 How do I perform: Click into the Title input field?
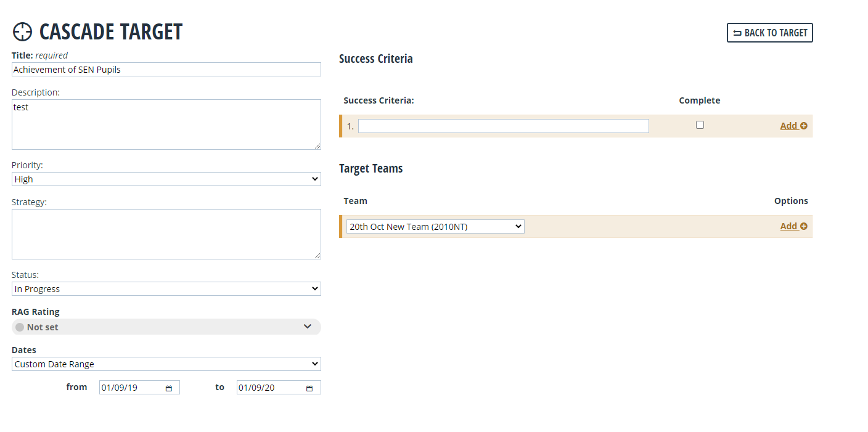(x=166, y=70)
